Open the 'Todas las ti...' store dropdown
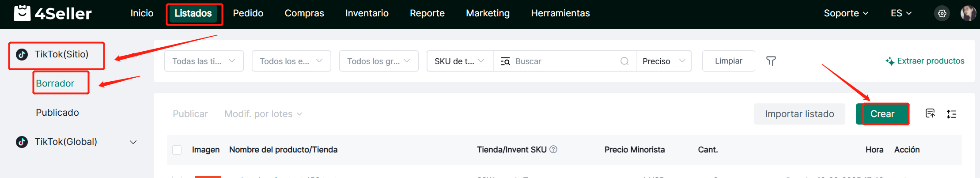The image size is (980, 178). 204,61
